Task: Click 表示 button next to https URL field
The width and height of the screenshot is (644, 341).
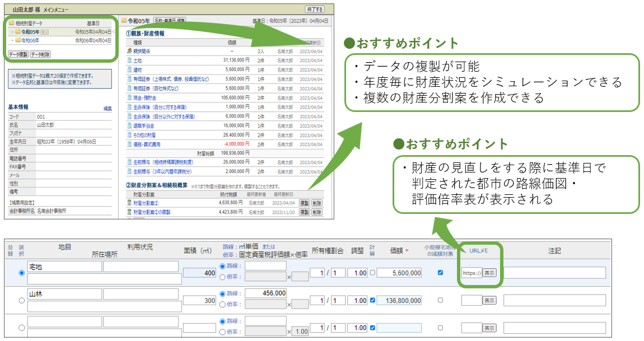Action: (x=489, y=273)
